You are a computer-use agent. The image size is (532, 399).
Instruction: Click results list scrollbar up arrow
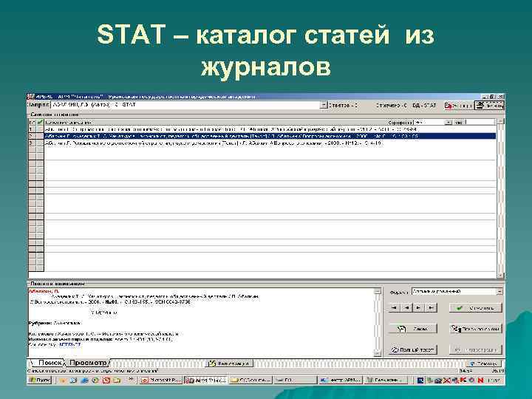[500, 122]
